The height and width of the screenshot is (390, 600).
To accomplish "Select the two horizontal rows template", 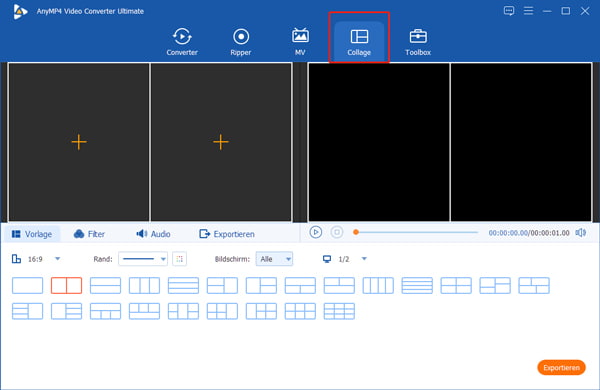I will click(106, 286).
